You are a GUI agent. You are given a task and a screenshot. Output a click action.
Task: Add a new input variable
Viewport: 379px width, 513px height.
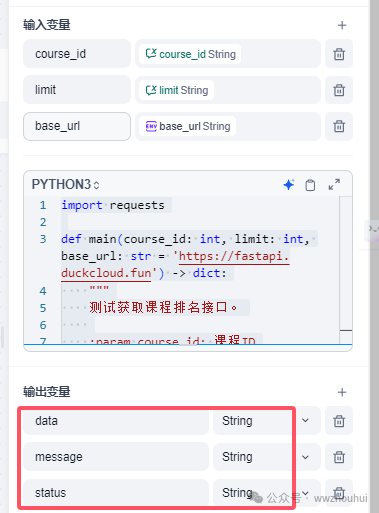pos(342,25)
